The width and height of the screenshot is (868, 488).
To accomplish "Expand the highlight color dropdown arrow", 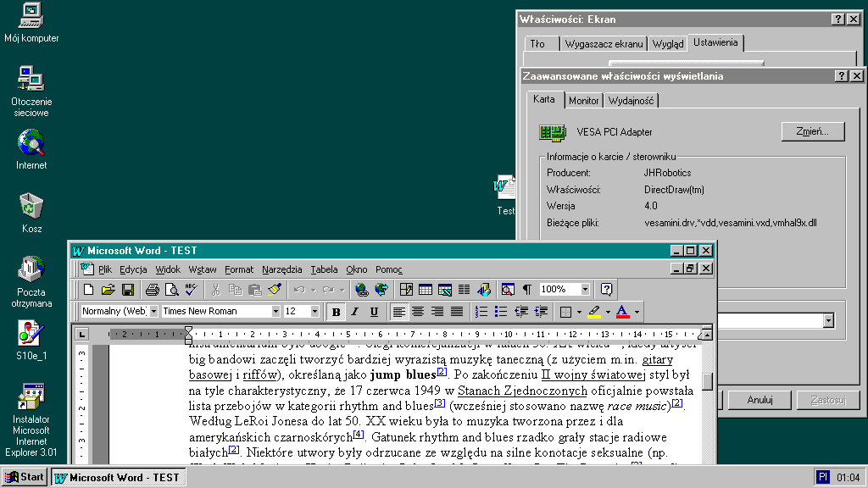I will click(608, 312).
